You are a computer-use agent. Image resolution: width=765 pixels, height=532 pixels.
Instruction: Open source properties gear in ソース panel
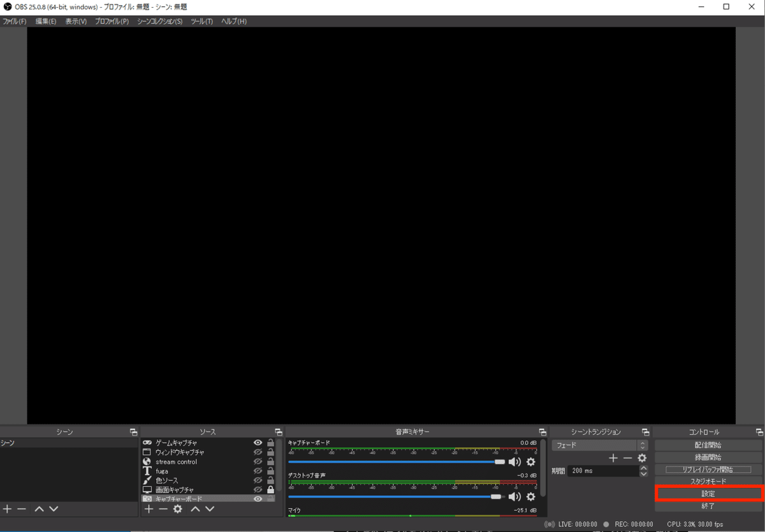[x=178, y=509]
